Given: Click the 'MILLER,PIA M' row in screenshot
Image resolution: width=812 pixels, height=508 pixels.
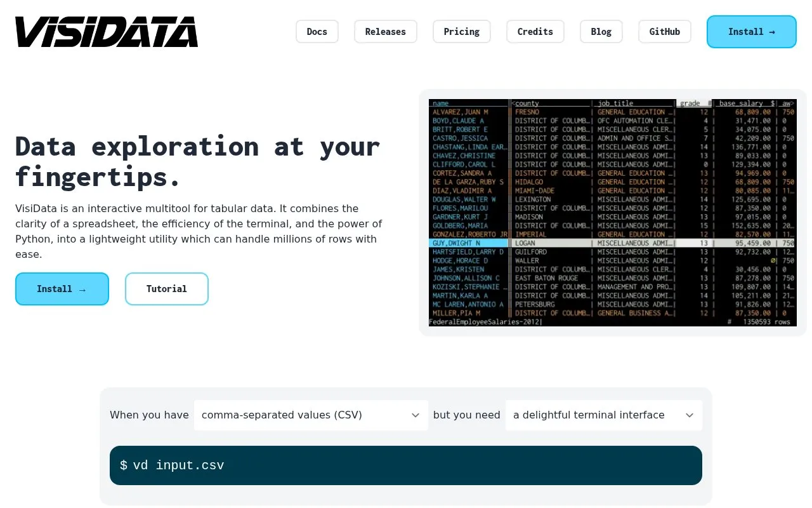Looking at the screenshot, I should pos(613,313).
